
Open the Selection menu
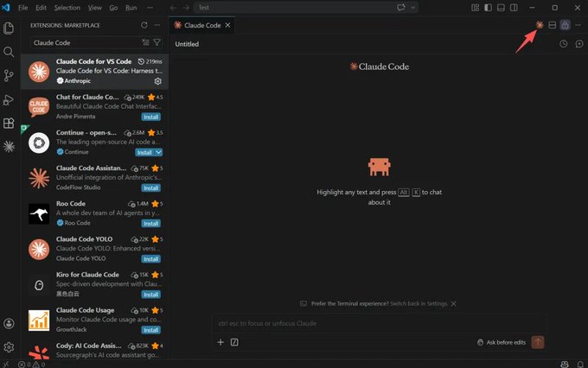pyautogui.click(x=67, y=8)
